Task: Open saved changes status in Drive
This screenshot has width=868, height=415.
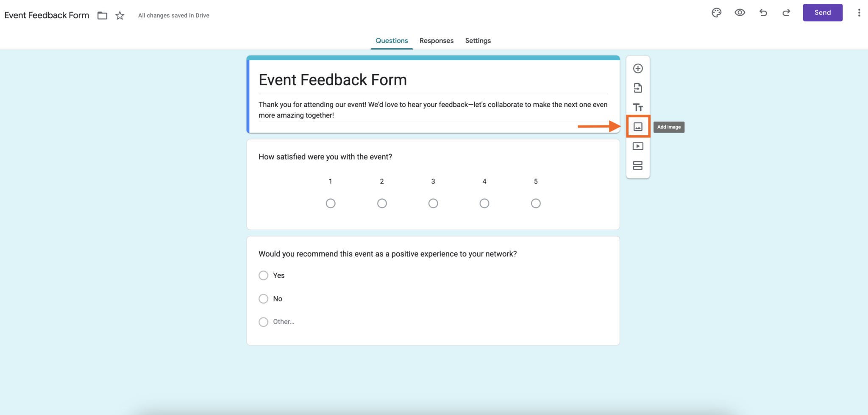Action: [173, 15]
